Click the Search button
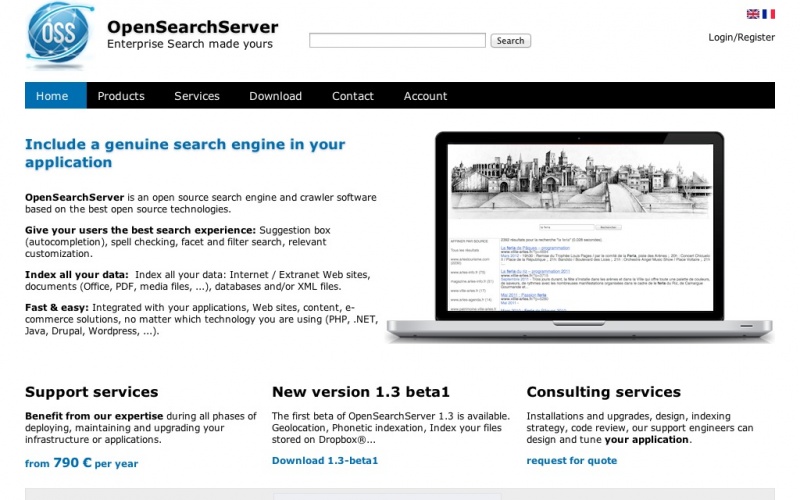This screenshot has height=500, width=800. (x=510, y=40)
